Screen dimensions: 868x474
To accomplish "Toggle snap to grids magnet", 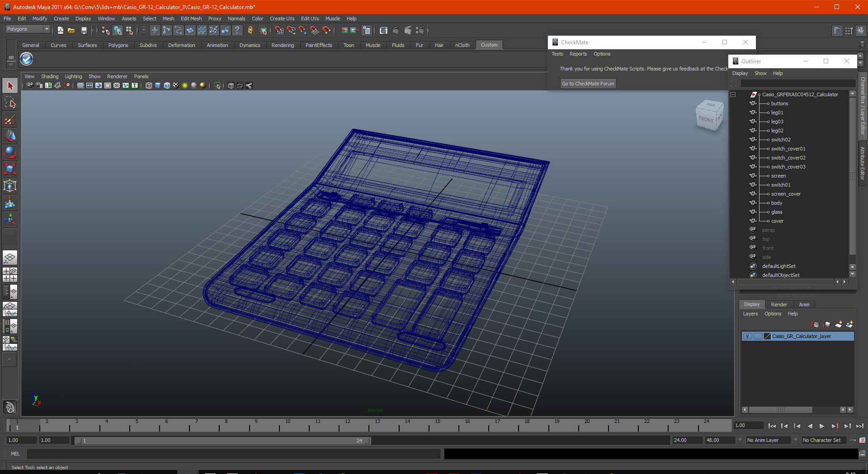I will 279,30.
